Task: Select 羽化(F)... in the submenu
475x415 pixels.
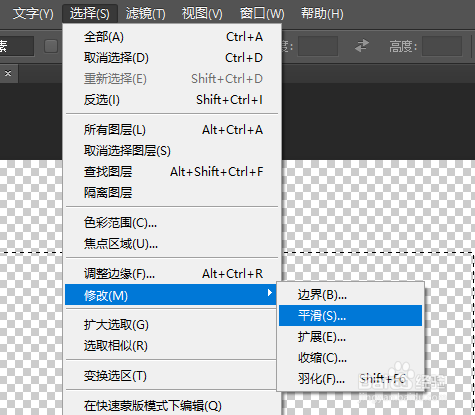Action: pyautogui.click(x=350, y=379)
